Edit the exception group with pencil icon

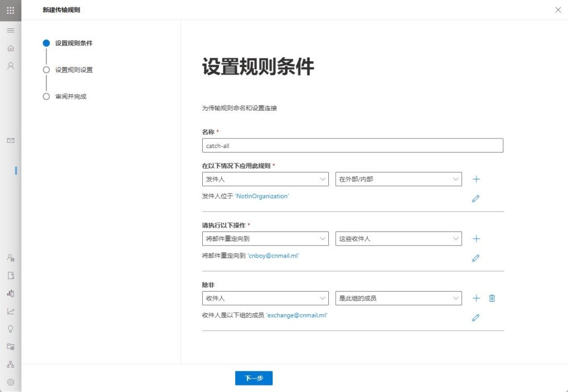[476, 318]
